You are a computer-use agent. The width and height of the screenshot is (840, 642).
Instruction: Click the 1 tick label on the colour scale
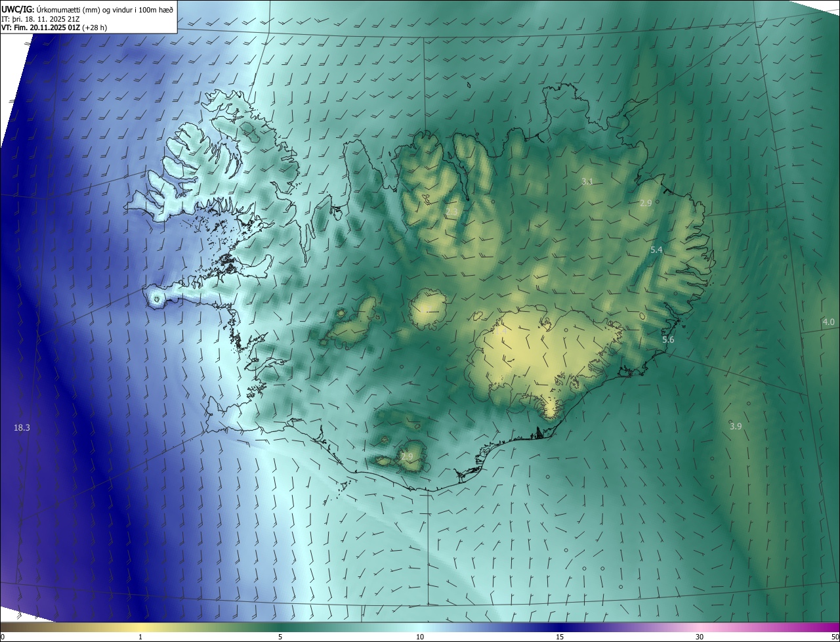pos(140,637)
